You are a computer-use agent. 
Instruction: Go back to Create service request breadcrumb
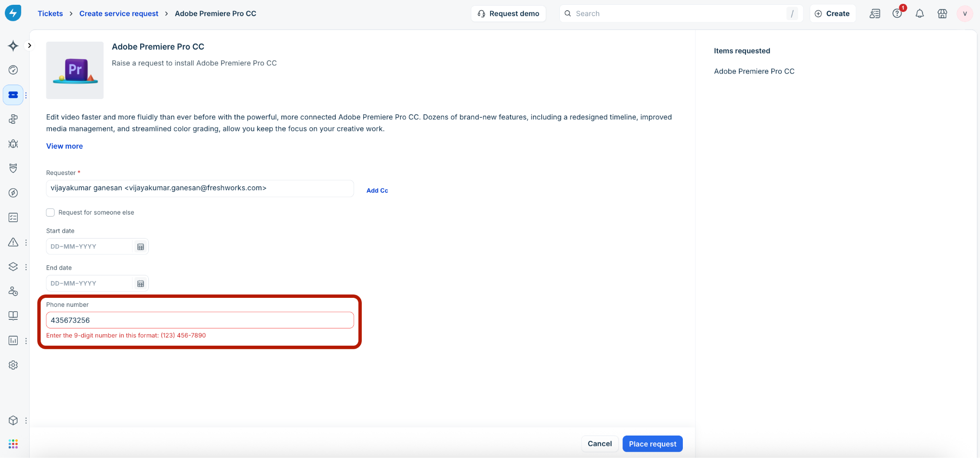click(119, 13)
